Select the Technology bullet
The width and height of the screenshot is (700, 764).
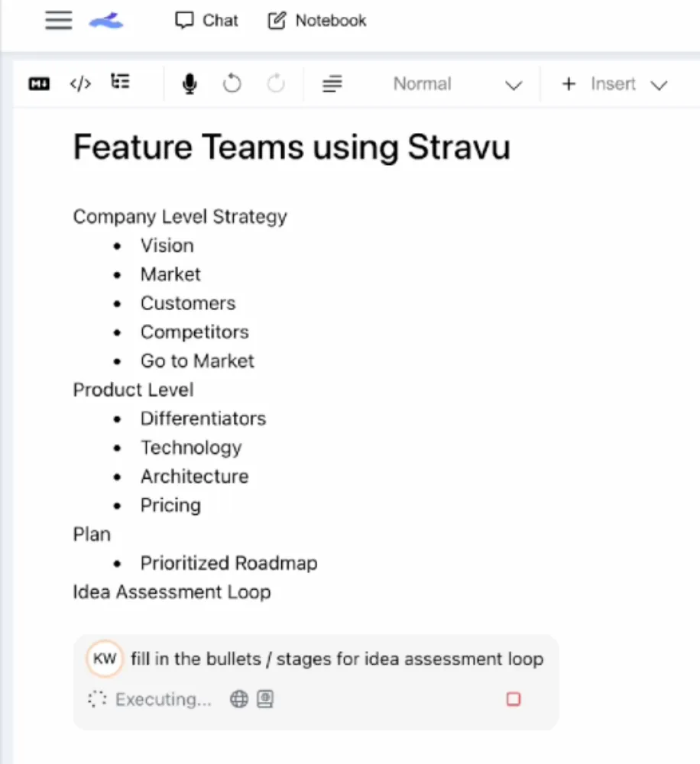pos(191,448)
